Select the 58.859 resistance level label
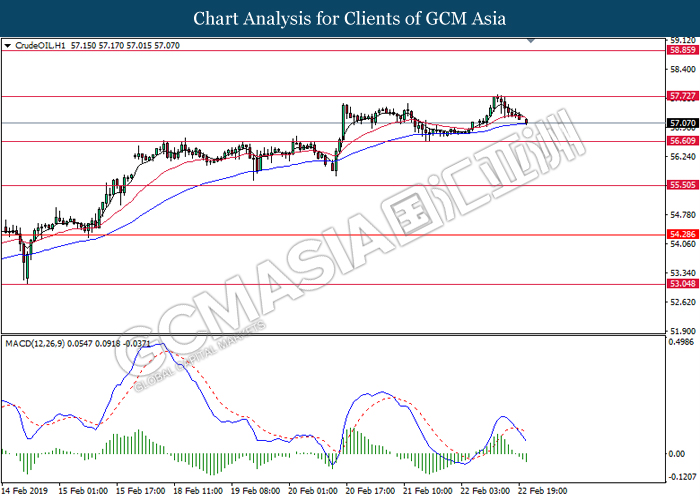This screenshot has height=500, width=700. (x=682, y=50)
